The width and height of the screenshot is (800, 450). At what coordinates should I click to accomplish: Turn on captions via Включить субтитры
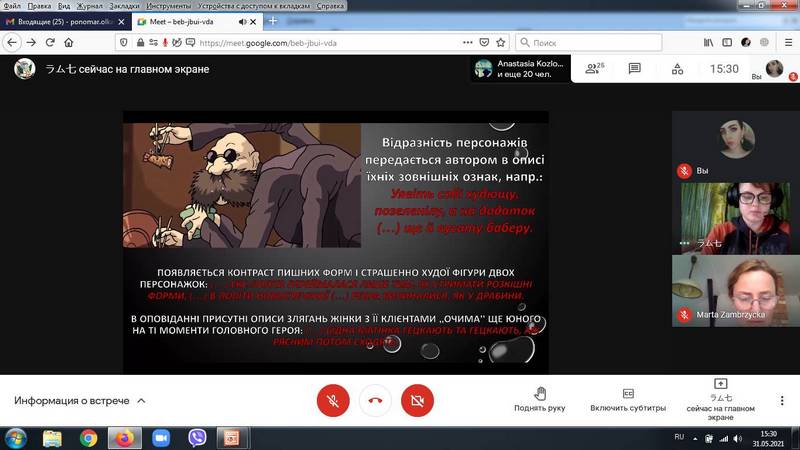(x=628, y=399)
